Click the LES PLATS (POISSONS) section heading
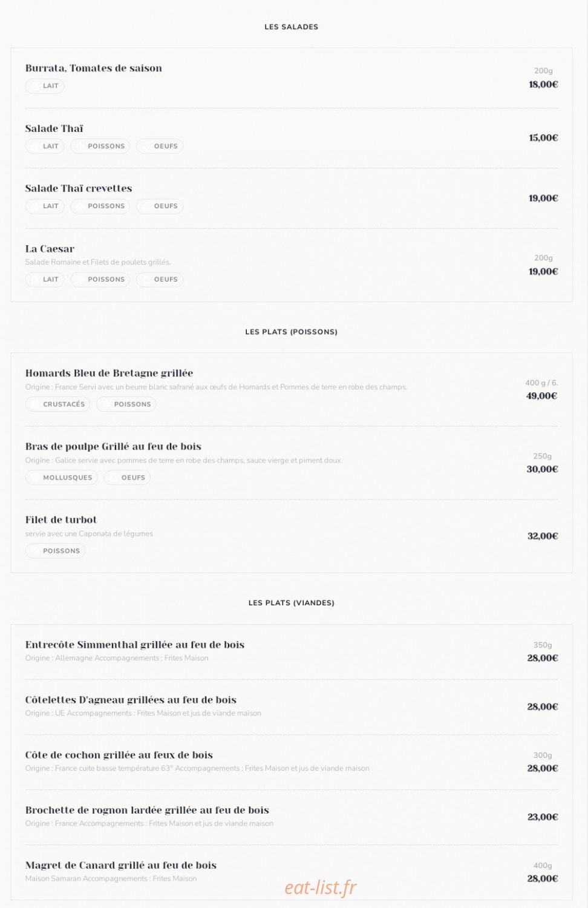The height and width of the screenshot is (908, 588). [291, 332]
